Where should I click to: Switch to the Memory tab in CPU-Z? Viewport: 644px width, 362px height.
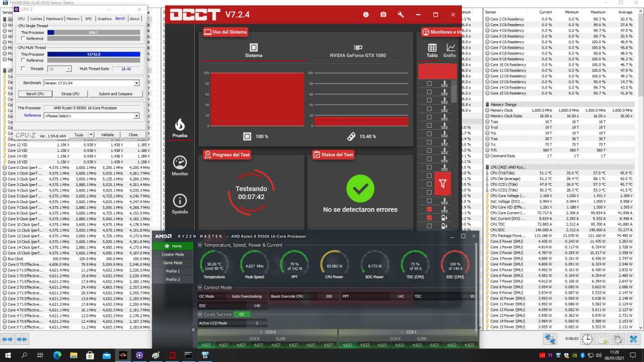[73, 19]
